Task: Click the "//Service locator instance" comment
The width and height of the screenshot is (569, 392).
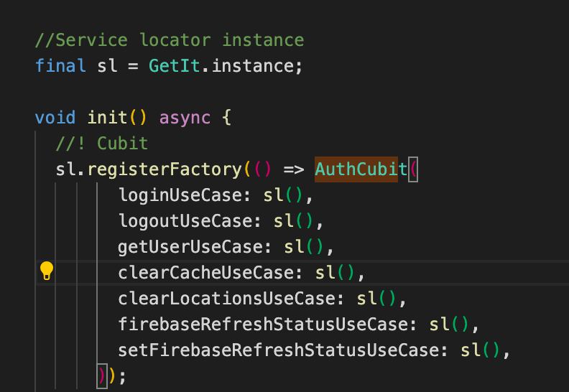Action: click(x=170, y=40)
